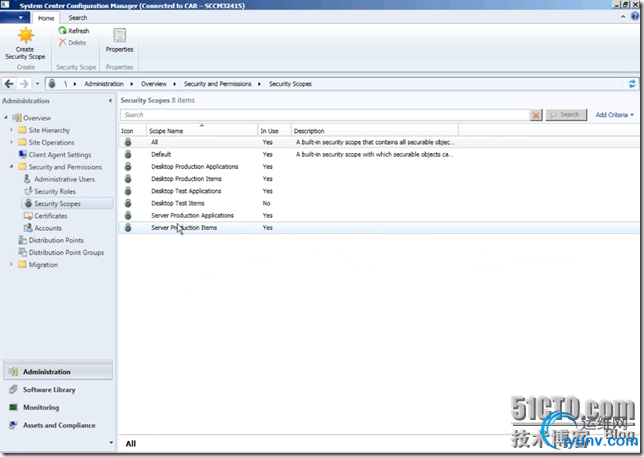Open Distribution Points node
The height and width of the screenshot is (457, 644).
[51, 240]
